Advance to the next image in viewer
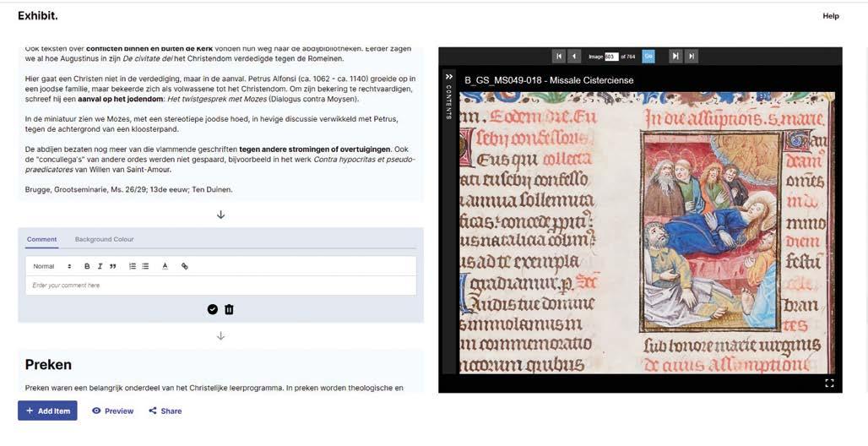This screenshot has height=446, width=868. click(675, 56)
